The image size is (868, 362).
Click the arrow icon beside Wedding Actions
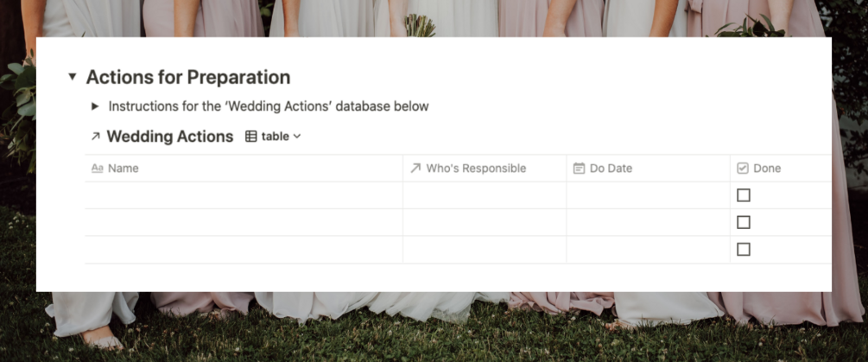click(95, 137)
